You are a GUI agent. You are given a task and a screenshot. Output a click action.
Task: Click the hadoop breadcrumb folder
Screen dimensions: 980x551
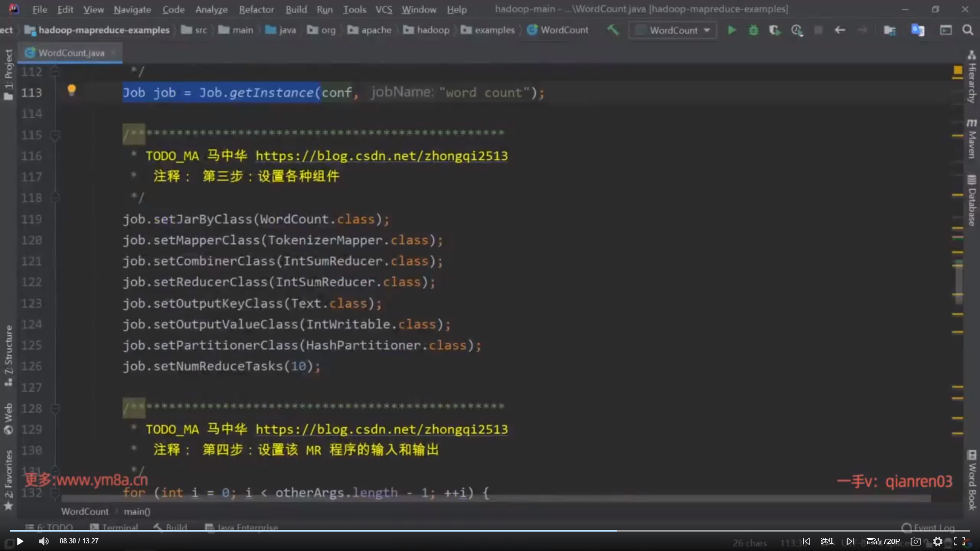pyautogui.click(x=432, y=30)
